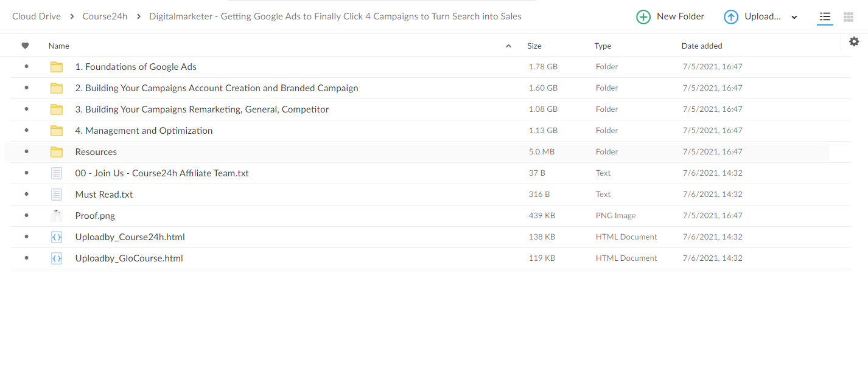The image size is (868, 383).
Task: Click the Uploadby_Course24h.html code icon
Action: (57, 237)
